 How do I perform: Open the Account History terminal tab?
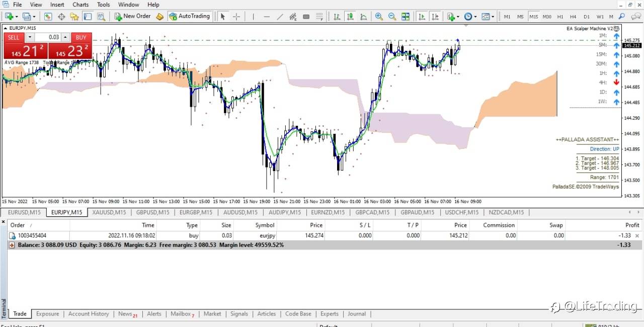point(89,314)
